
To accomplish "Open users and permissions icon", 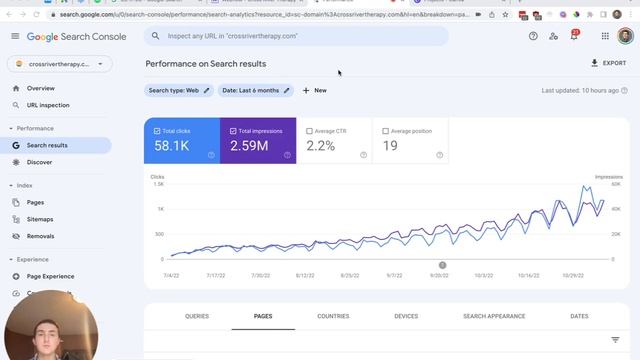I will click(x=553, y=36).
